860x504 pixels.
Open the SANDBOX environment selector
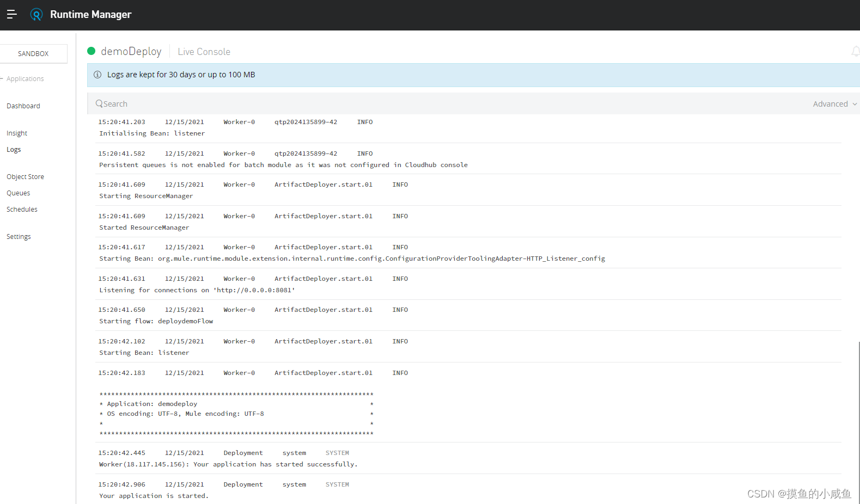coord(33,53)
